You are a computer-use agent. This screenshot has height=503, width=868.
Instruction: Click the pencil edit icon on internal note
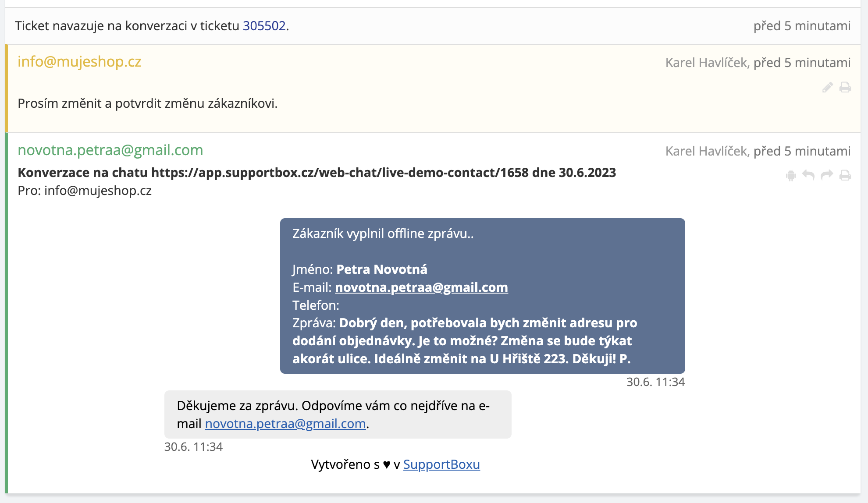pos(827,88)
